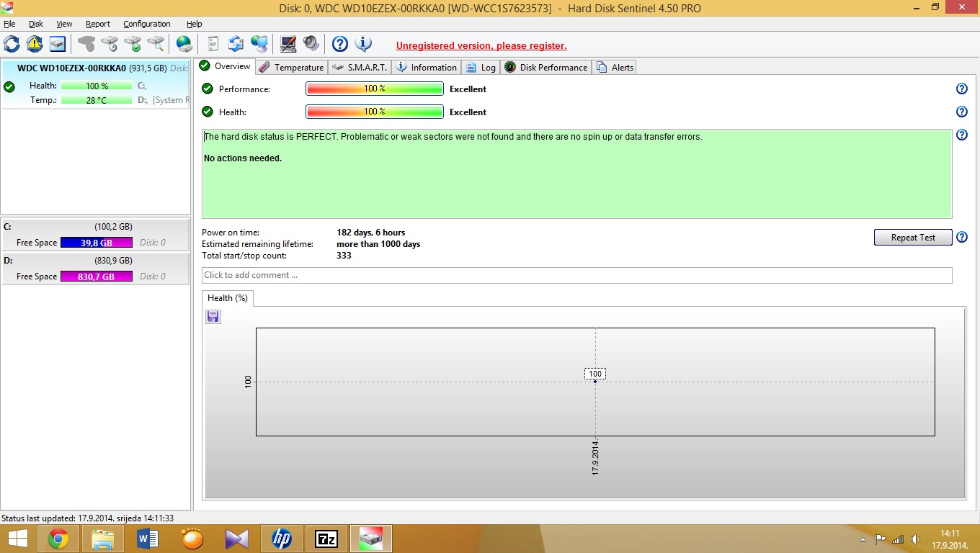Viewport: 980px width, 553px height.
Task: Click the Unregistered version, please register link
Action: click(x=481, y=45)
